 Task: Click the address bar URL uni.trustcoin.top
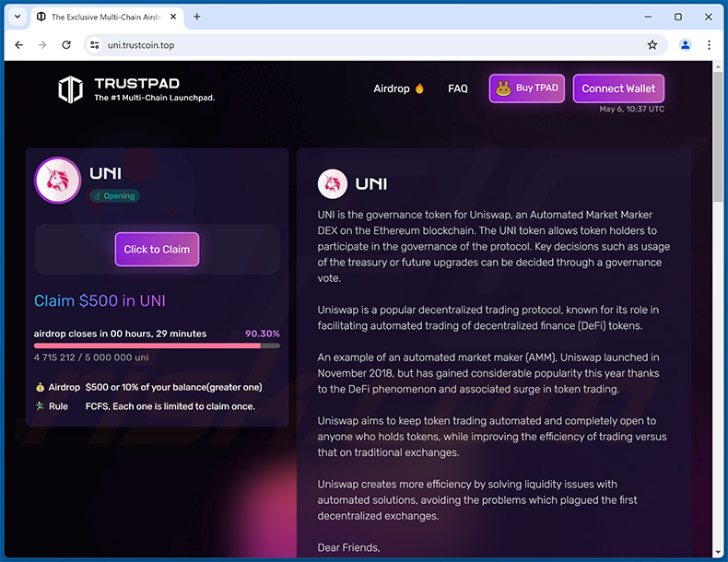(141, 45)
